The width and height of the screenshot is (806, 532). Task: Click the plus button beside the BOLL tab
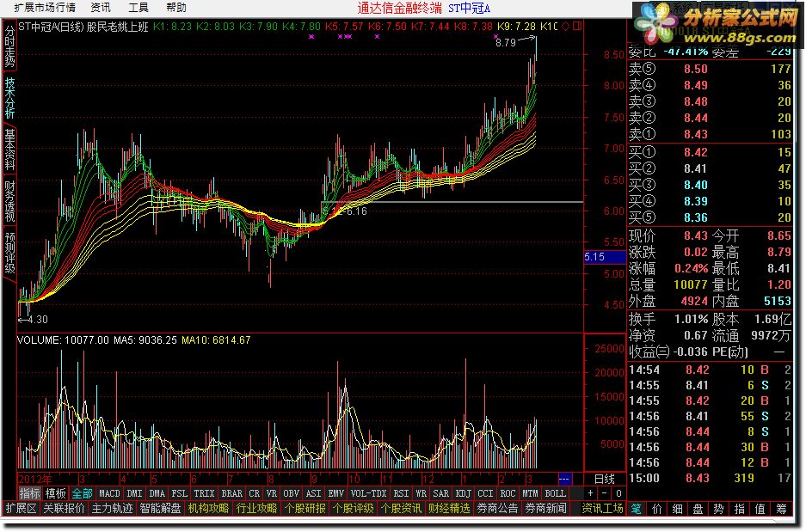(591, 493)
